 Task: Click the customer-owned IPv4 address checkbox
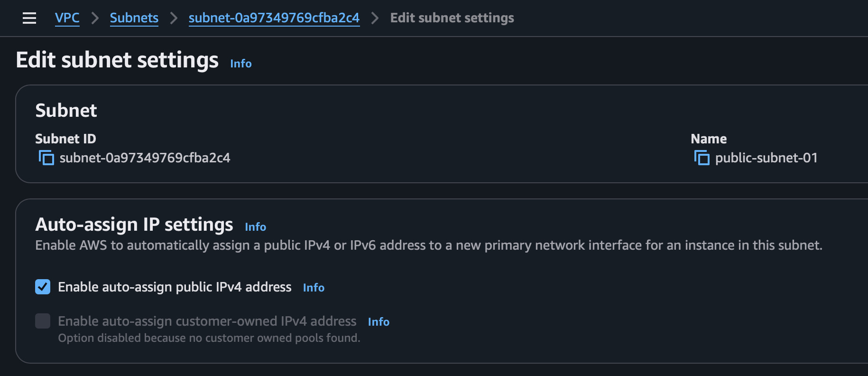pyautogui.click(x=43, y=321)
